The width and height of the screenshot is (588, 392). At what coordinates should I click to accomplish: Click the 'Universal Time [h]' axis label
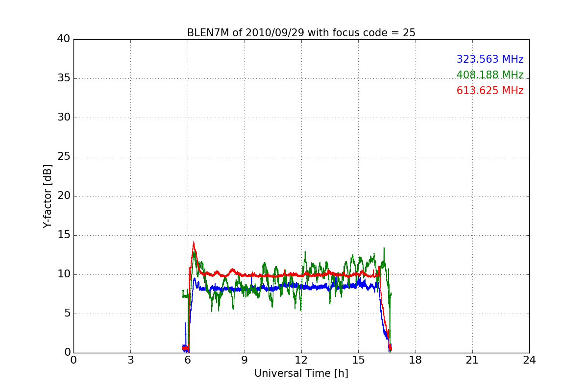point(301,373)
